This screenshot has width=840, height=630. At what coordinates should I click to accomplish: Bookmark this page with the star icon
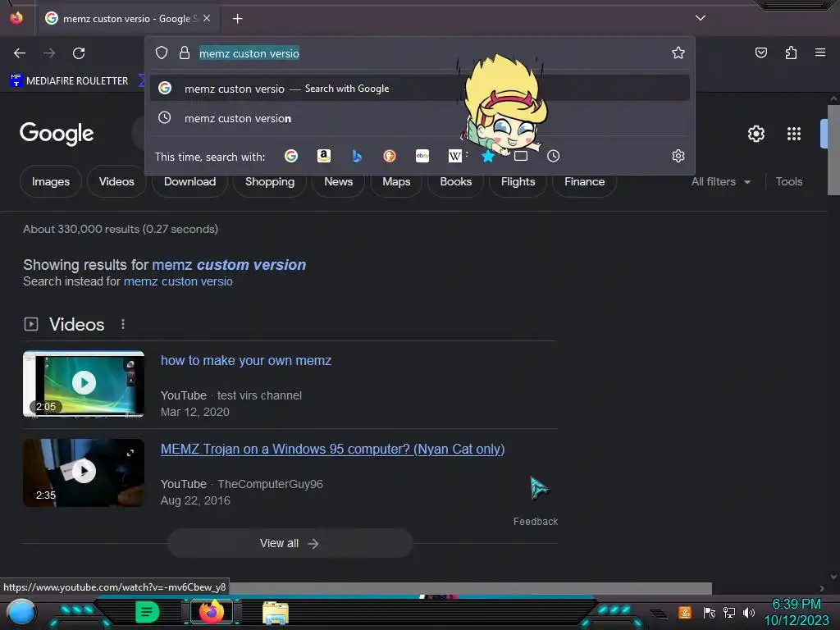click(x=678, y=52)
